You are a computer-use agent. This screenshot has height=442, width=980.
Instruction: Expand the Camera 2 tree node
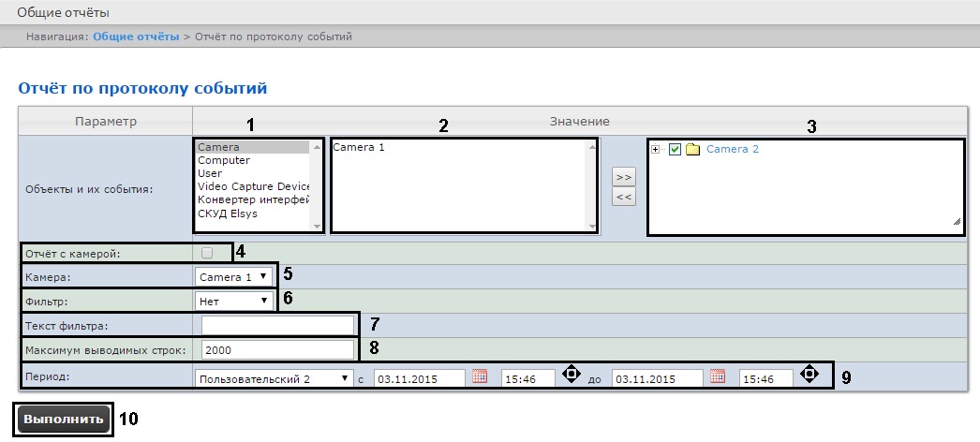click(655, 150)
